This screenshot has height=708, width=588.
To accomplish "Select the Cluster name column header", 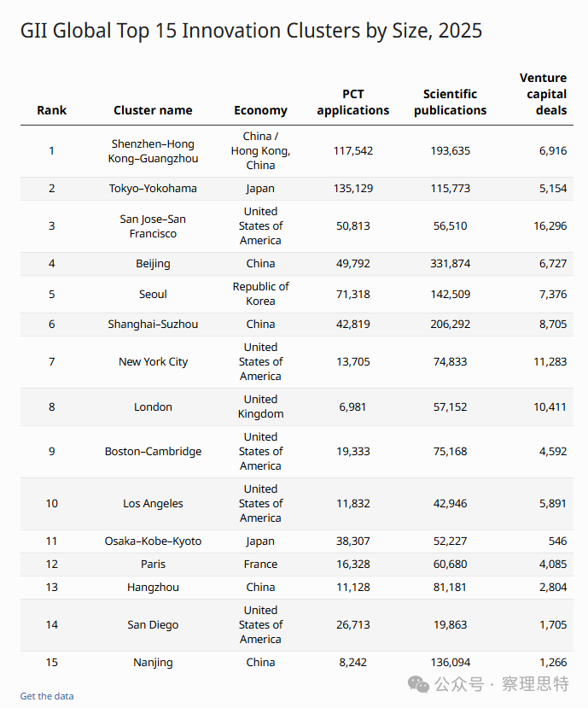I will [x=153, y=110].
